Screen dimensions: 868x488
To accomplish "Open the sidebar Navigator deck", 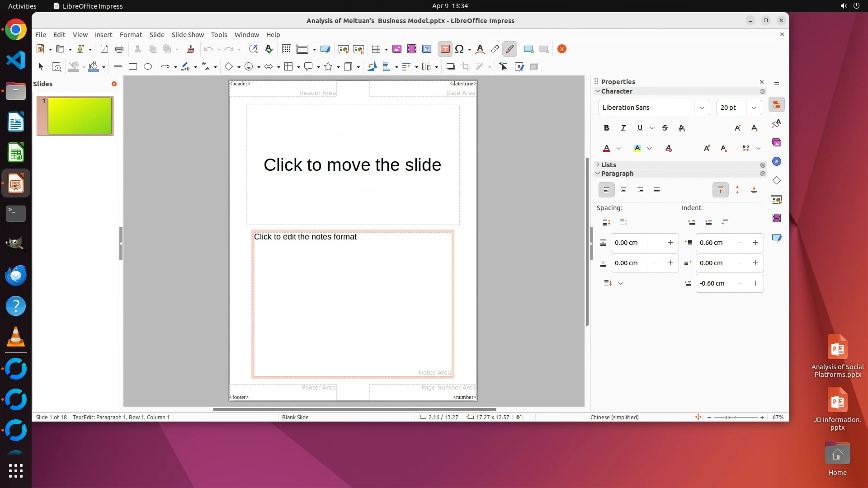I will (x=777, y=162).
